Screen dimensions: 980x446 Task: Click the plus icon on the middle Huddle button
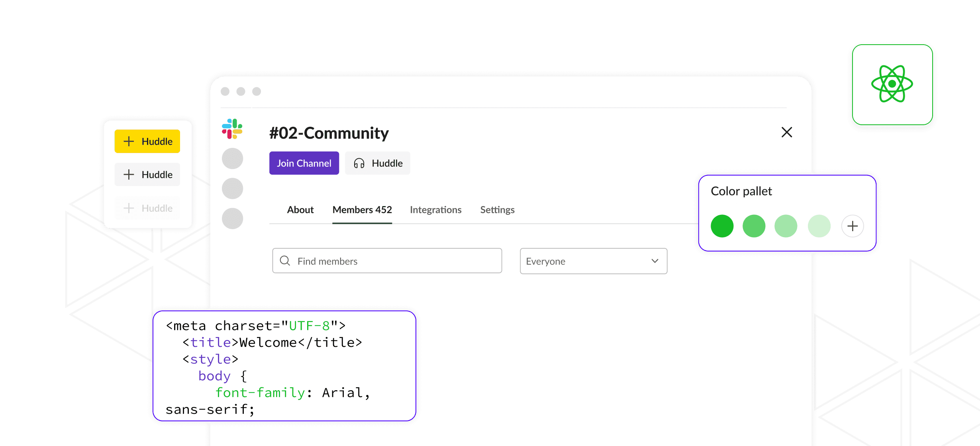(128, 174)
